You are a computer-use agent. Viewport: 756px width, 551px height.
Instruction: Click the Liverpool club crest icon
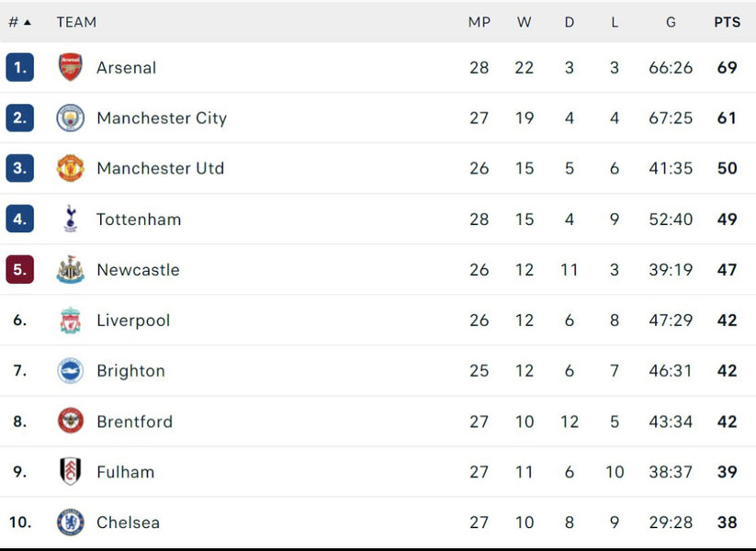click(x=71, y=320)
